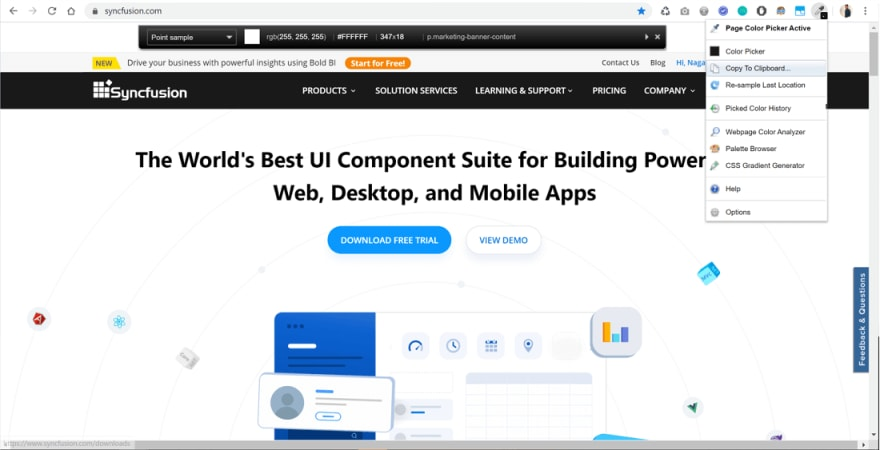The image size is (880, 450).
Task: Click the recycle arrows extension icon
Action: coord(666,11)
